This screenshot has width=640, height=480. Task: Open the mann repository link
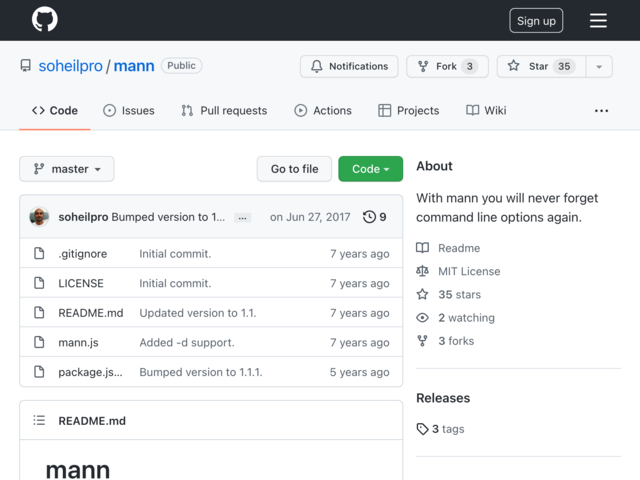134,66
